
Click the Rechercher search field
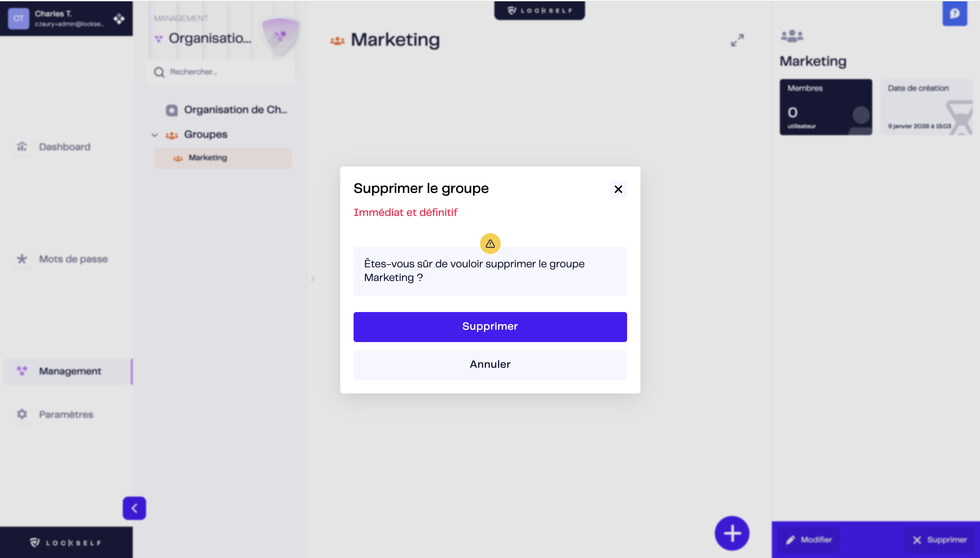(220, 72)
